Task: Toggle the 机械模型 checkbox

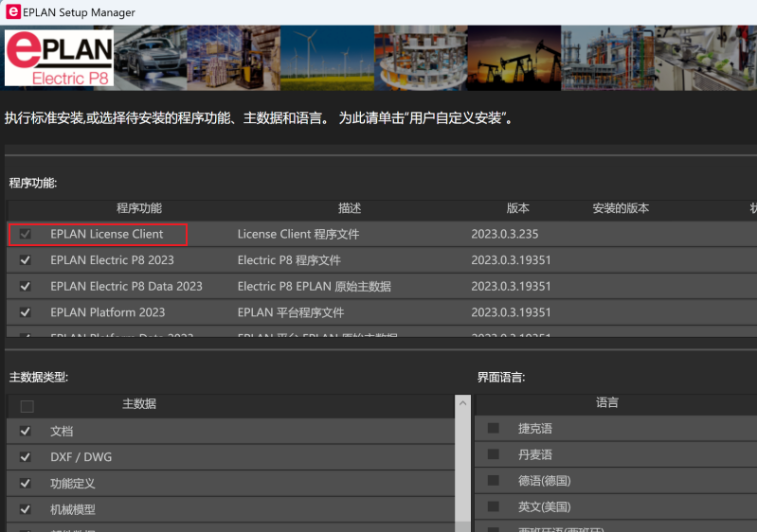Action: coord(26,509)
